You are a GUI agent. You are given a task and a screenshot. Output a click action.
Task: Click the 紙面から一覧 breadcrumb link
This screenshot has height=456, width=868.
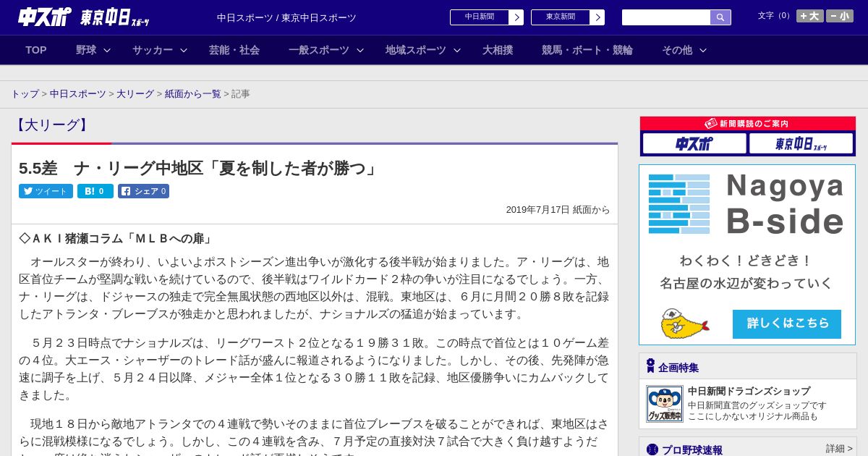point(193,94)
